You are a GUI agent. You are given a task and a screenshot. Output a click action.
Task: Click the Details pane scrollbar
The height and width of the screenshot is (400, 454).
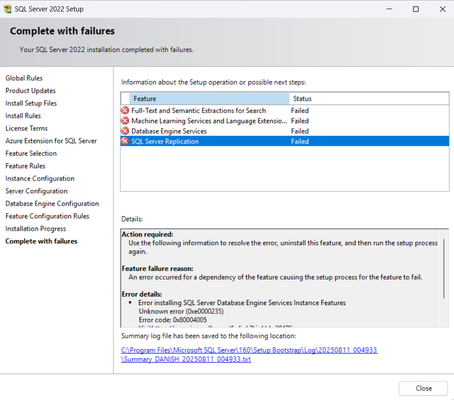(444, 268)
